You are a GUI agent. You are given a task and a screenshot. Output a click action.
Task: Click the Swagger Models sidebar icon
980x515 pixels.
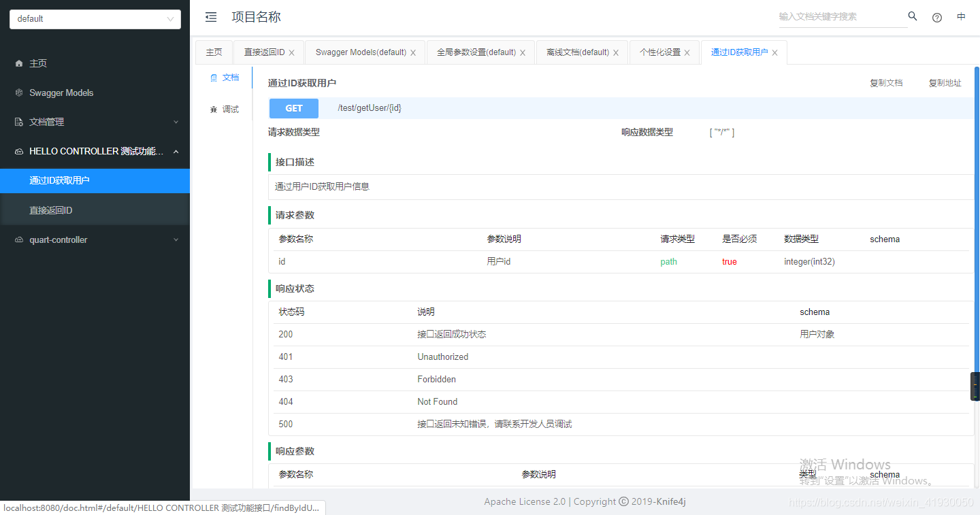(17, 93)
